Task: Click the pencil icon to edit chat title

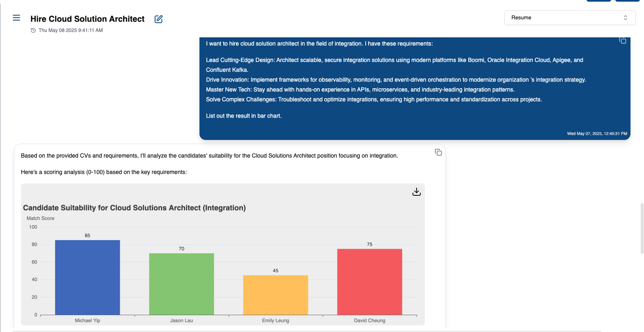Action: [158, 19]
